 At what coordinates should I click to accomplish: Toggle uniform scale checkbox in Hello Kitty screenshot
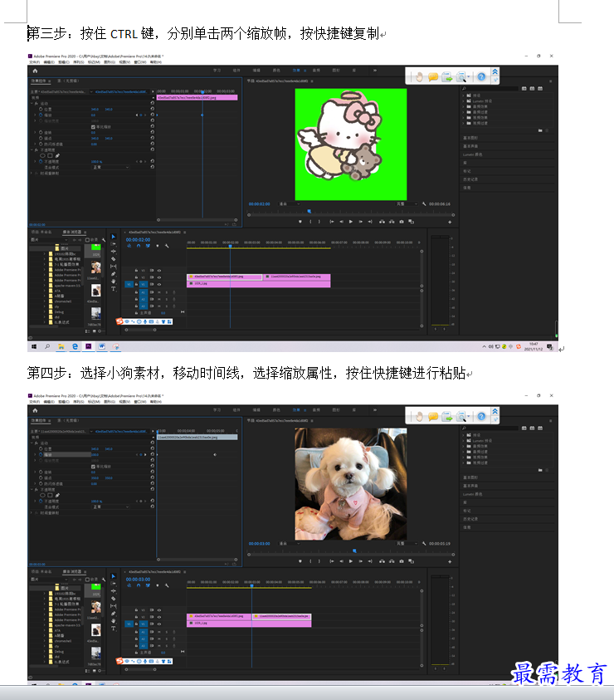[93, 127]
